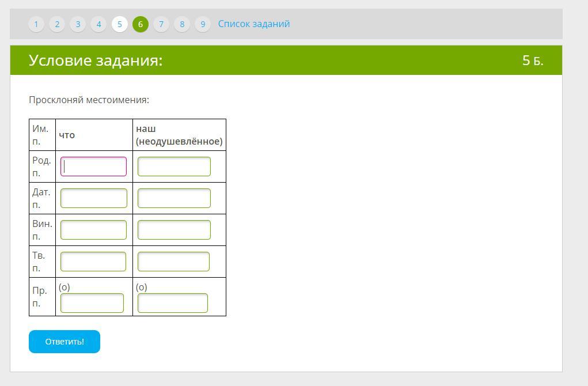Click the Дат. п. field for что
The height and width of the screenshot is (386, 588).
[94, 198]
